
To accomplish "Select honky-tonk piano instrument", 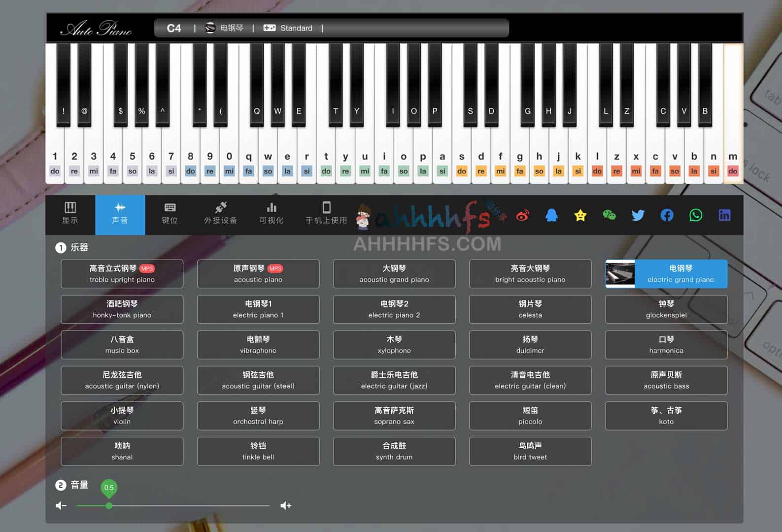I will [122, 309].
